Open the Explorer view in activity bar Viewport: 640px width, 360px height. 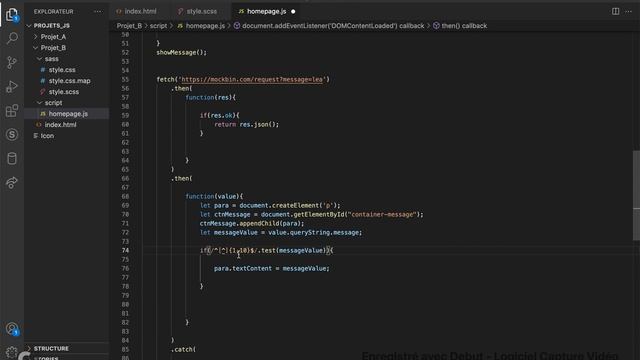(12, 15)
